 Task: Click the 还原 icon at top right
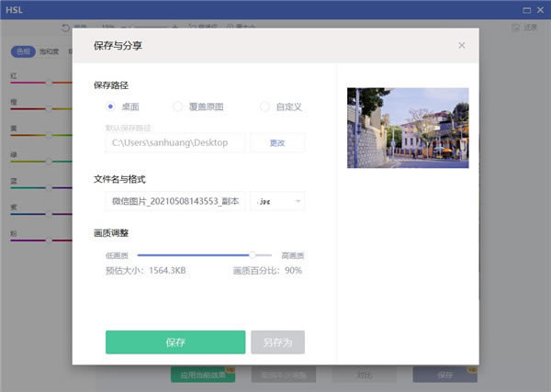[516, 27]
